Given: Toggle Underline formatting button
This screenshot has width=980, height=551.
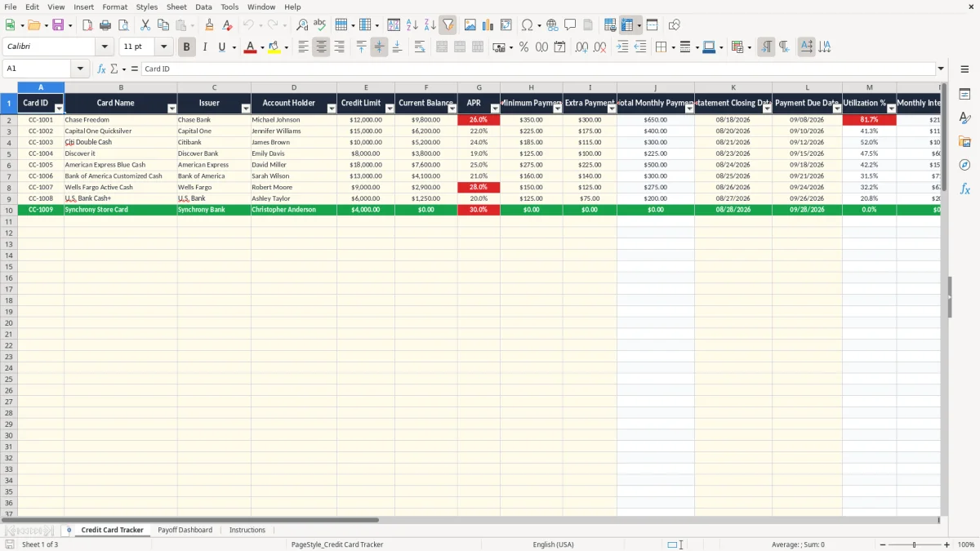Looking at the screenshot, I should click(x=221, y=47).
